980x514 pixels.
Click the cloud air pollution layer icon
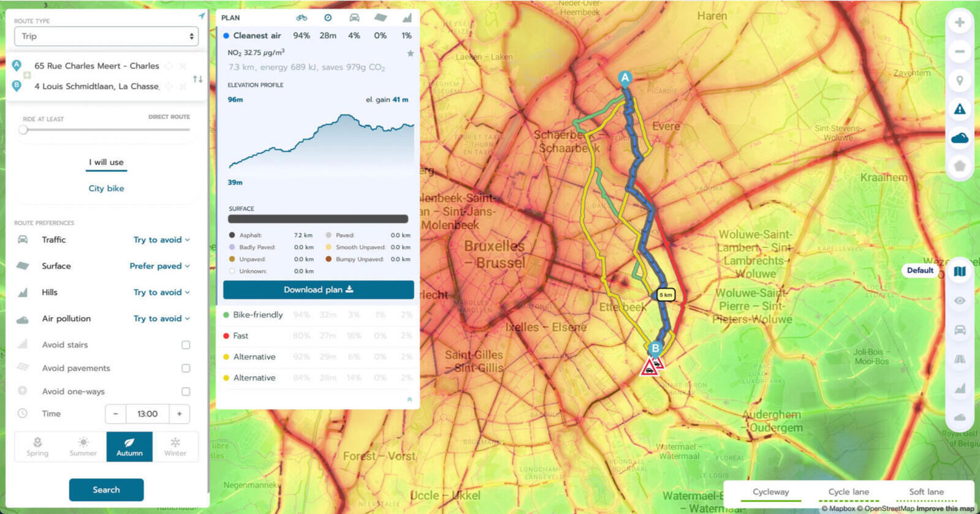(959, 138)
